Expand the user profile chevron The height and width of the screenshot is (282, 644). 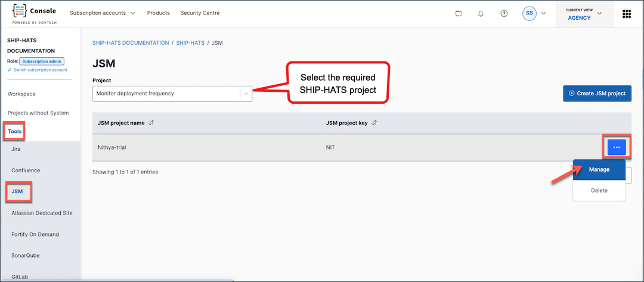pos(543,13)
